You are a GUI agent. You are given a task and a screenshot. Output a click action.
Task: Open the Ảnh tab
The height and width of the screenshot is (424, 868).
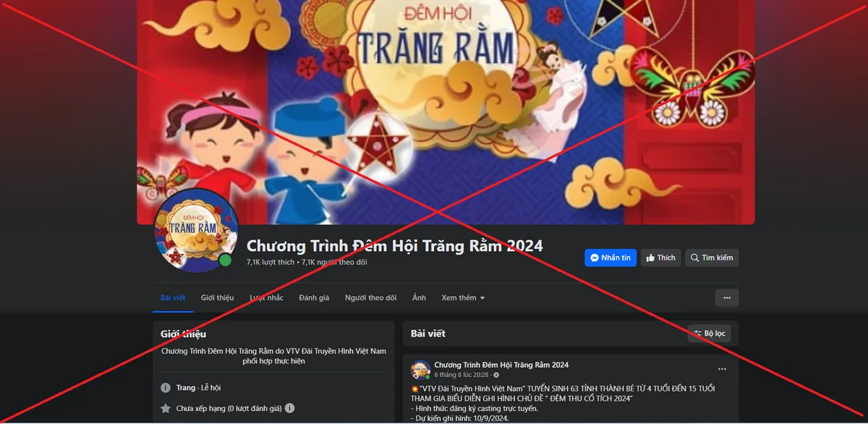coord(419,297)
